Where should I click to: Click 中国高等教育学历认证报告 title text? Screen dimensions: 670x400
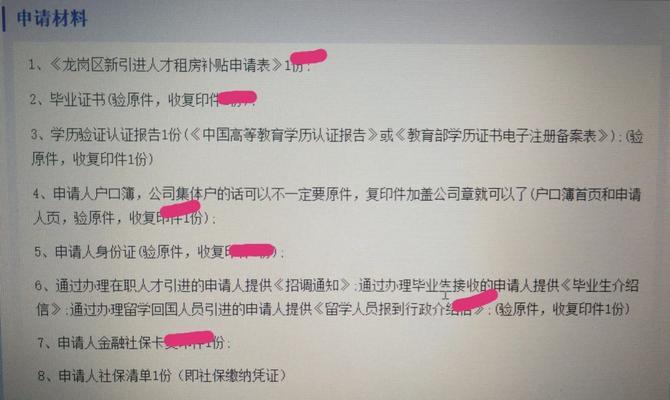pos(284,136)
